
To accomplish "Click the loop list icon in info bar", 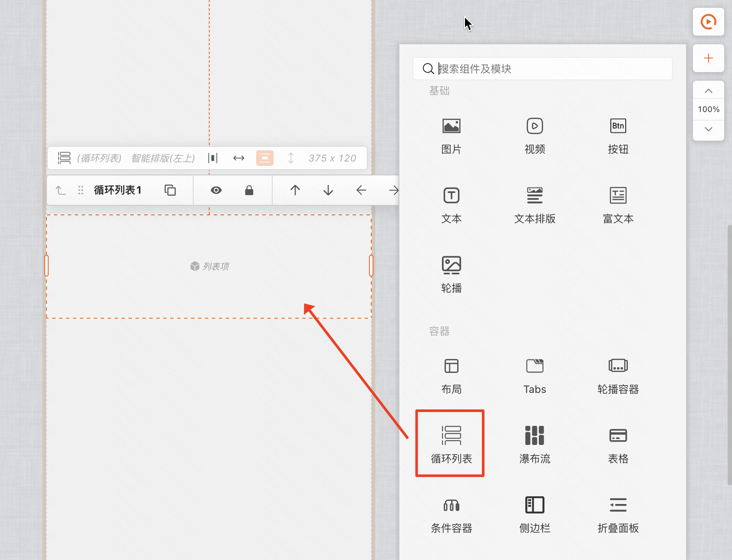I will [64, 158].
